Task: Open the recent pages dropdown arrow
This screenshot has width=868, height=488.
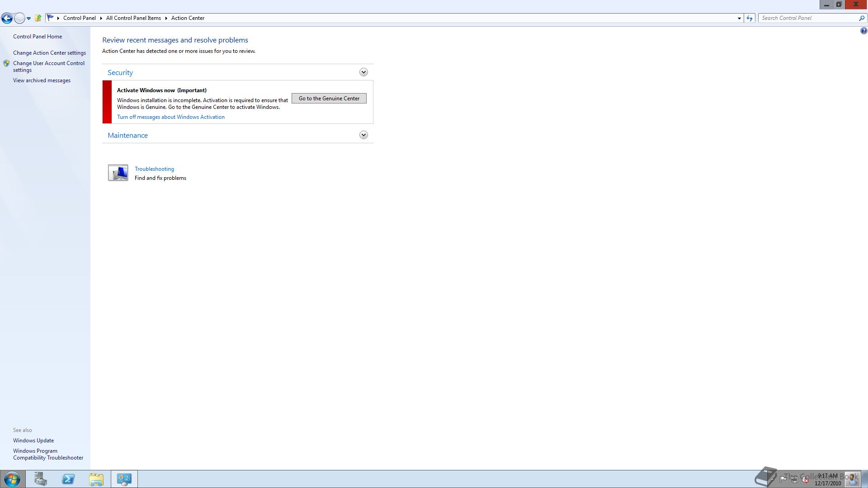Action: tap(28, 19)
